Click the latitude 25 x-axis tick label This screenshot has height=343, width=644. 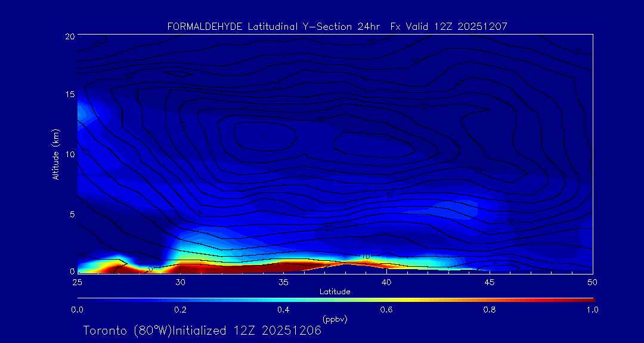[77, 282]
